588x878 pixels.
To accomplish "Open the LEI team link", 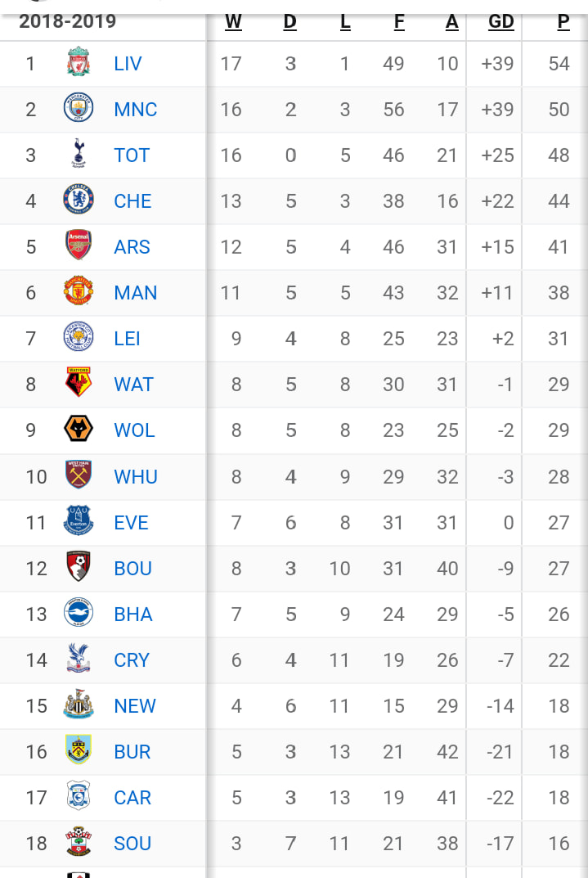I will 127,339.
